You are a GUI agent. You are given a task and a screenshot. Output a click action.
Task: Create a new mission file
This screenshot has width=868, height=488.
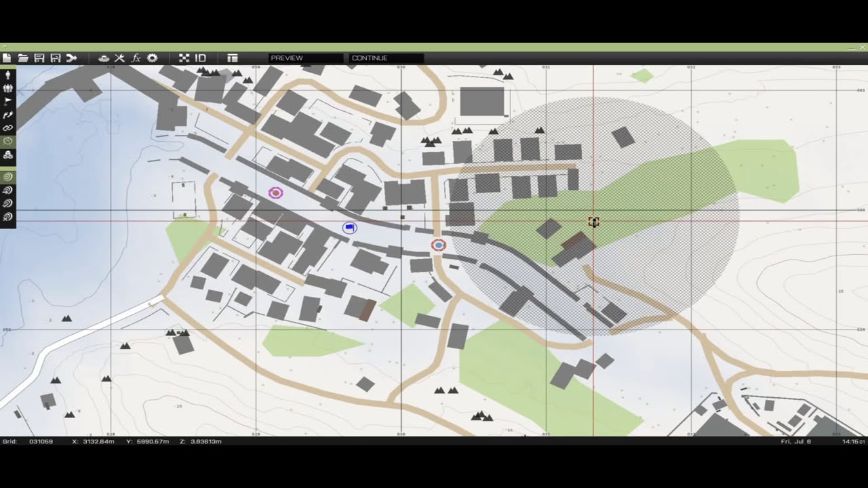7,58
